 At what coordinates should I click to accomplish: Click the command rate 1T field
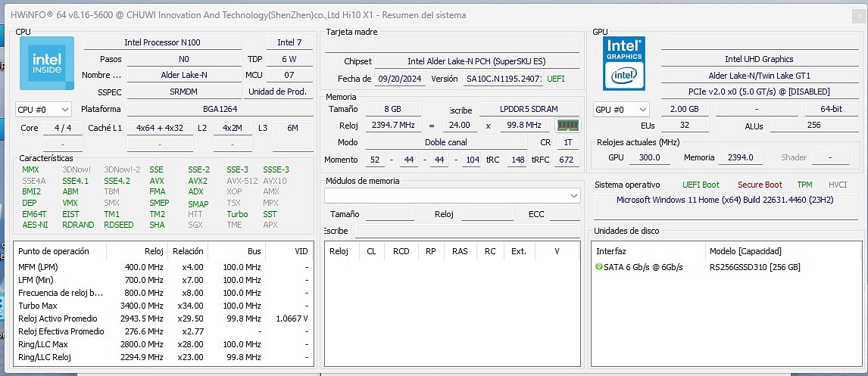click(x=568, y=142)
